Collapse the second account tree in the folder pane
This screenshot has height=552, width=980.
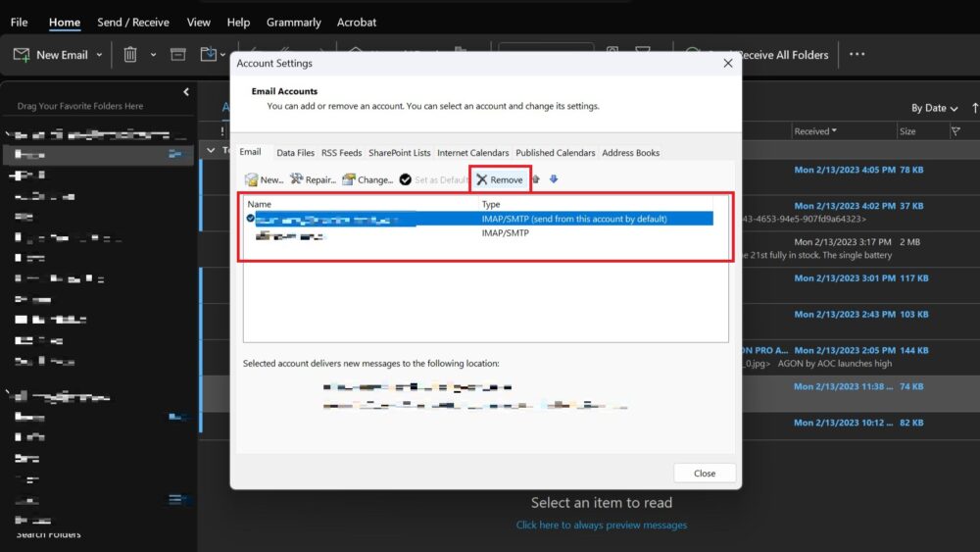pos(8,393)
